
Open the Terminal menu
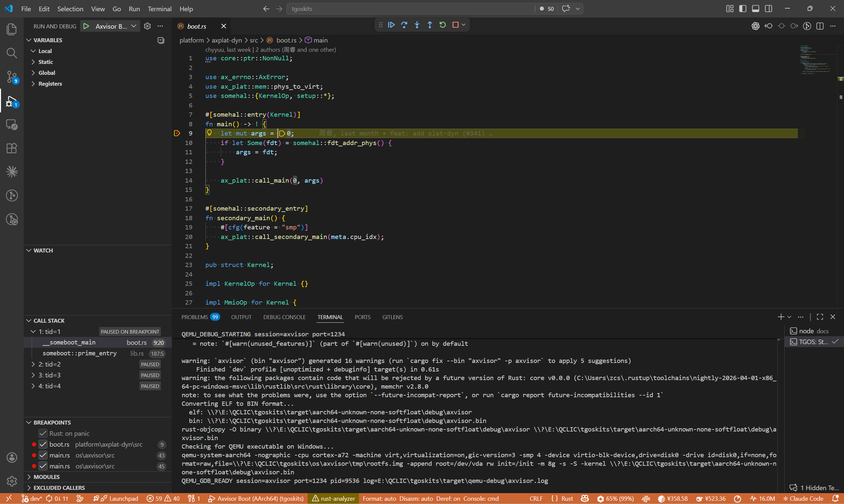[x=159, y=9]
